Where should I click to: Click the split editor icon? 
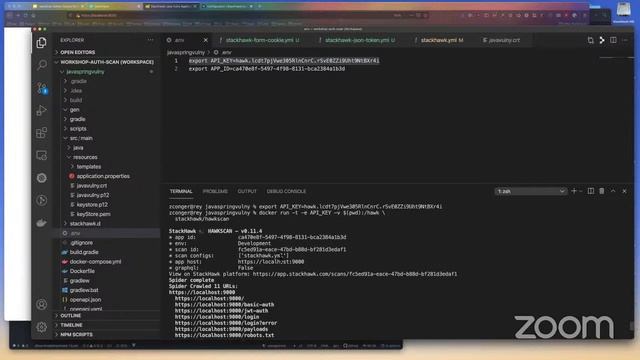point(613,40)
